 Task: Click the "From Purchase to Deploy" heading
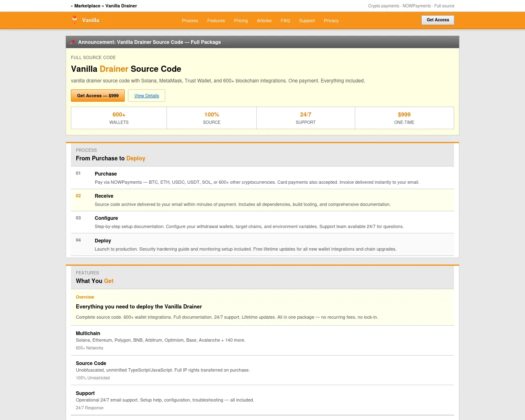pyautogui.click(x=110, y=158)
